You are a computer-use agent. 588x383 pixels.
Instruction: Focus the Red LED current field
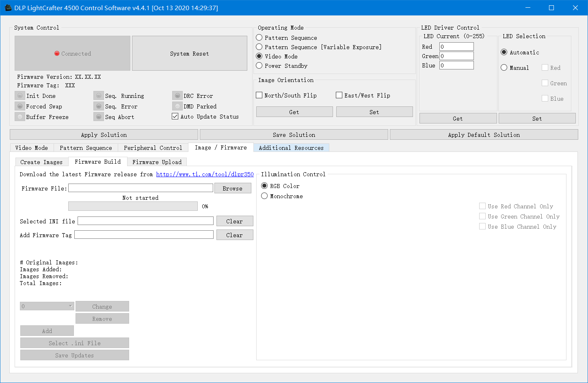456,47
